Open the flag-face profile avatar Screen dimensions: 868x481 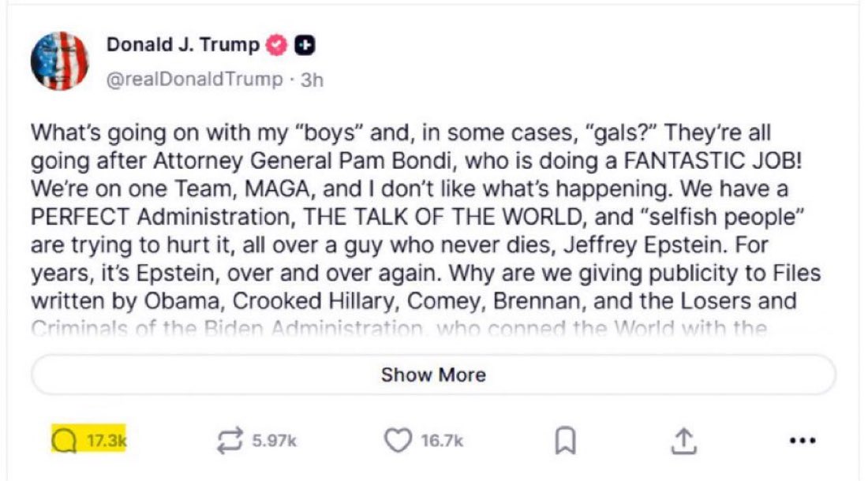pyautogui.click(x=60, y=61)
